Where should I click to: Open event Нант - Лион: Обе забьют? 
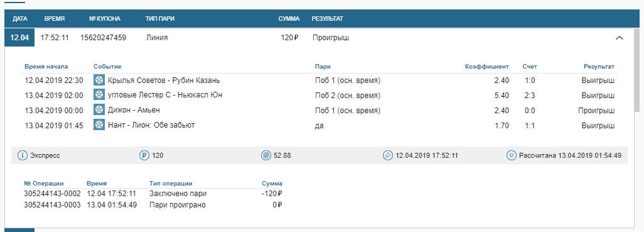pos(151,125)
